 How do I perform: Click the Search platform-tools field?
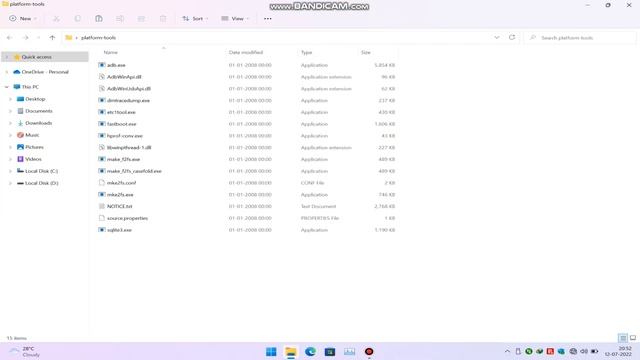580,38
